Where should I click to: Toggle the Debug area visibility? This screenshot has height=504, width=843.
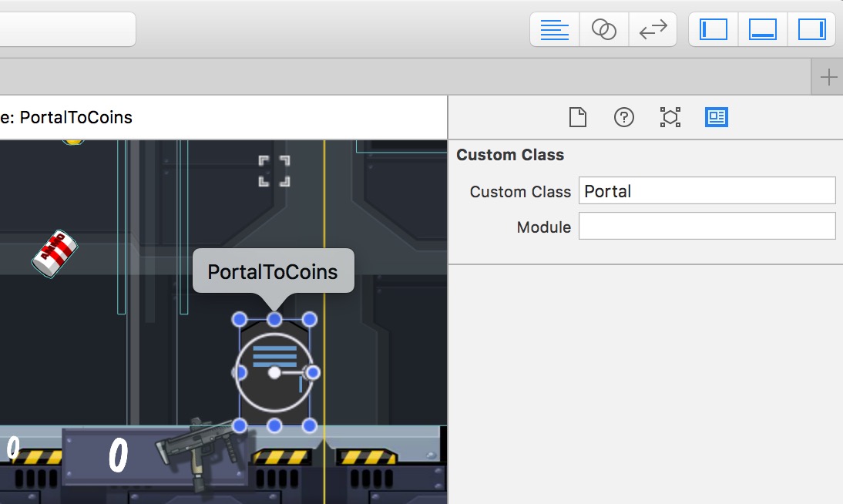(762, 29)
